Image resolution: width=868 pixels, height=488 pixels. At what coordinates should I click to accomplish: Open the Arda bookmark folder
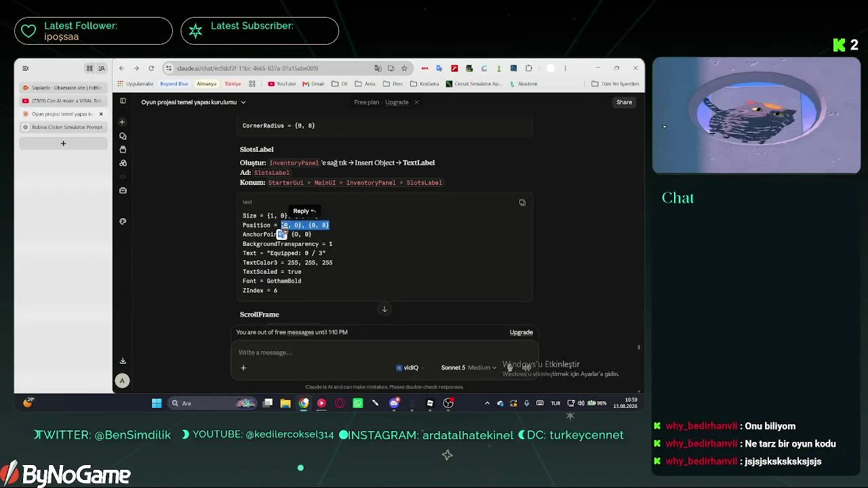pos(365,84)
